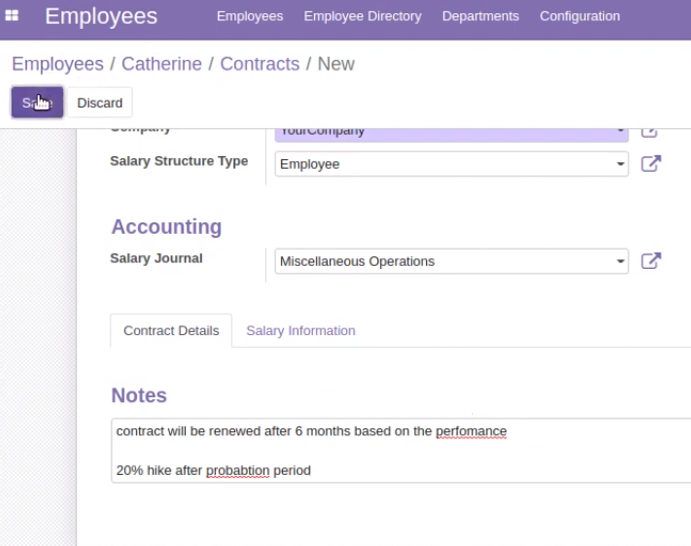Click inside the Notes text area
This screenshot has height=546, width=691.
[x=401, y=450]
